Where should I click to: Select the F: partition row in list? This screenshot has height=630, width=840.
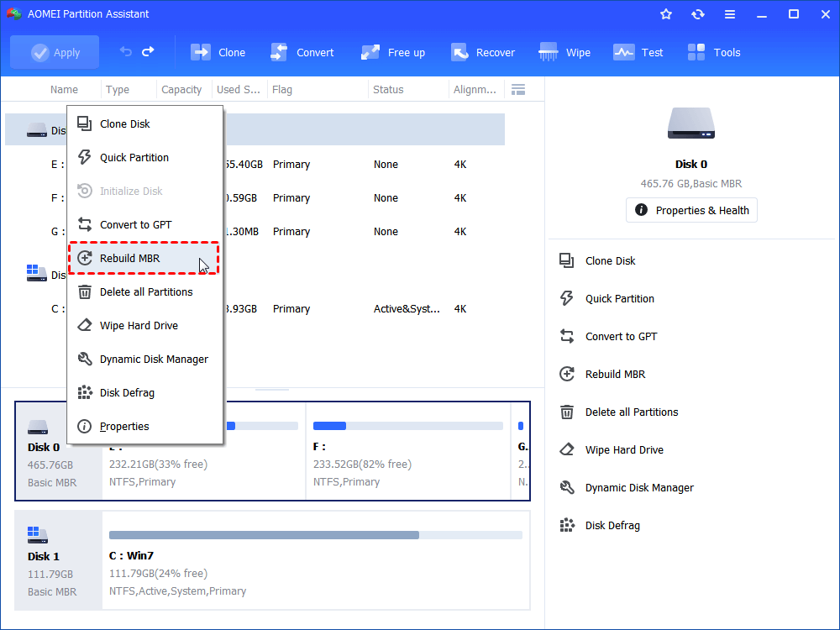[255, 198]
